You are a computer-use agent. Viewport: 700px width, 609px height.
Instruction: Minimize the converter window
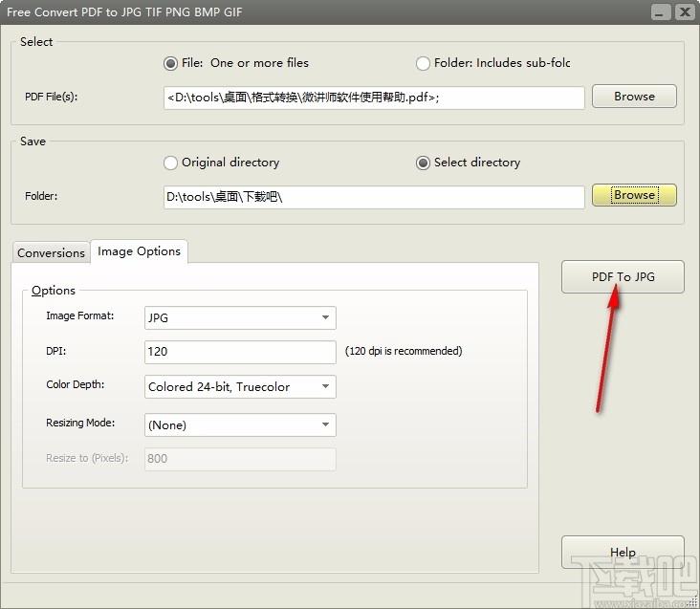(660, 11)
